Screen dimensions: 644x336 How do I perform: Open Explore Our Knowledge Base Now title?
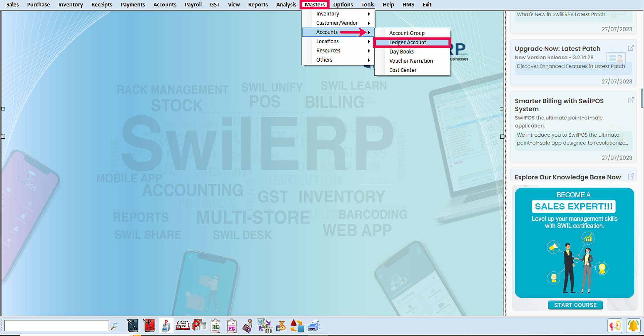click(568, 177)
